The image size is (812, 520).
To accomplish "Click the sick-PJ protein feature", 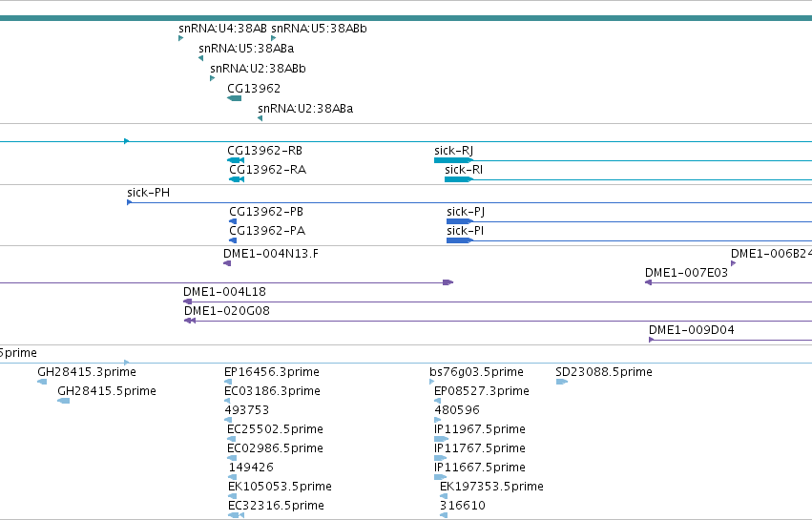I will [x=629, y=221].
